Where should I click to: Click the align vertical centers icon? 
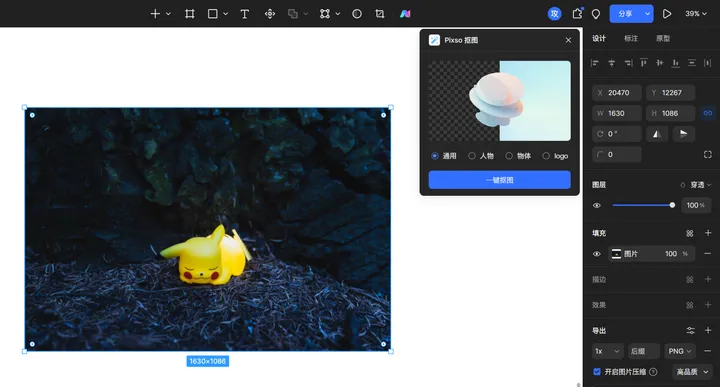tap(659, 63)
